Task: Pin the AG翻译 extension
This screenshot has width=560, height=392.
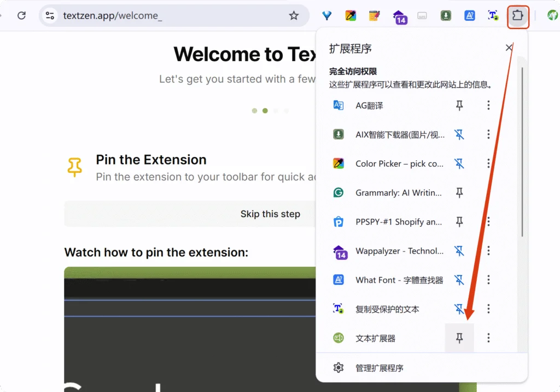Action: click(459, 106)
